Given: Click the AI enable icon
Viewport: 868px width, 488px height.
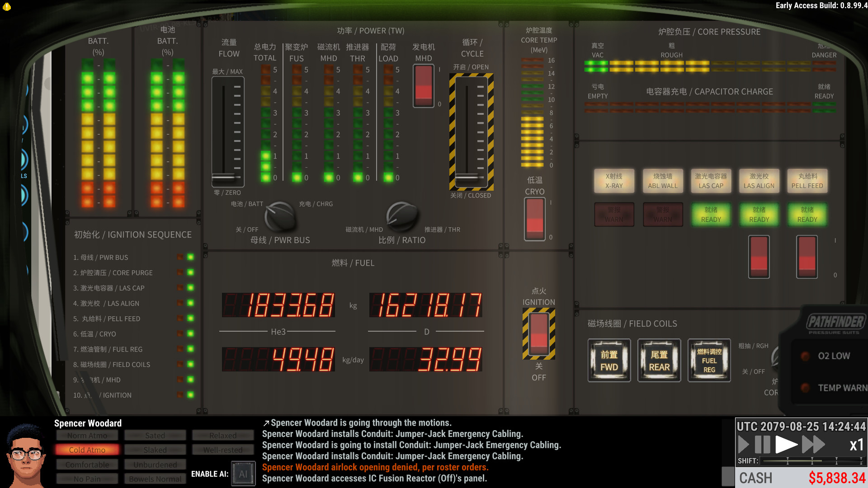Looking at the screenshot, I should [243, 474].
